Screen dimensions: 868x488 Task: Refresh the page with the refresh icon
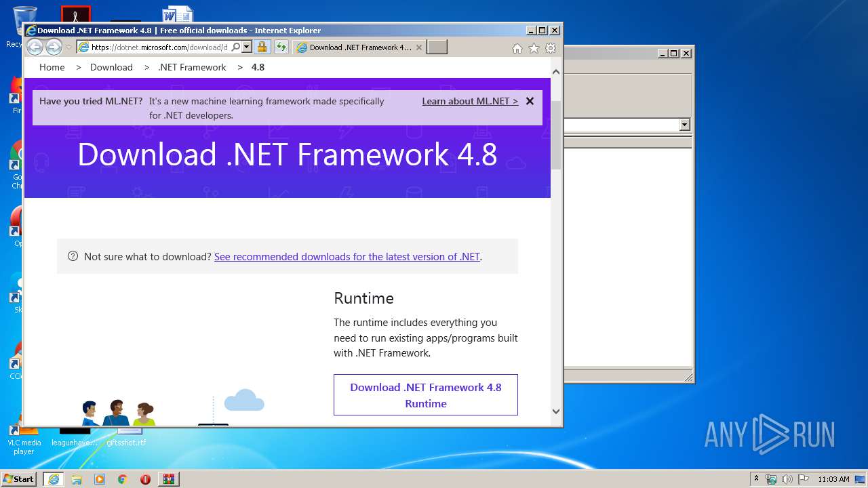click(x=281, y=47)
